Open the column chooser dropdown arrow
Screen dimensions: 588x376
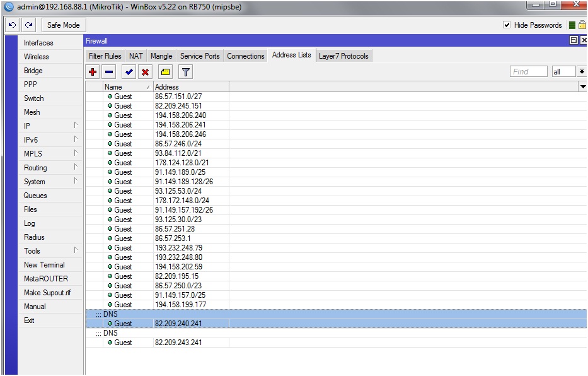click(x=582, y=87)
